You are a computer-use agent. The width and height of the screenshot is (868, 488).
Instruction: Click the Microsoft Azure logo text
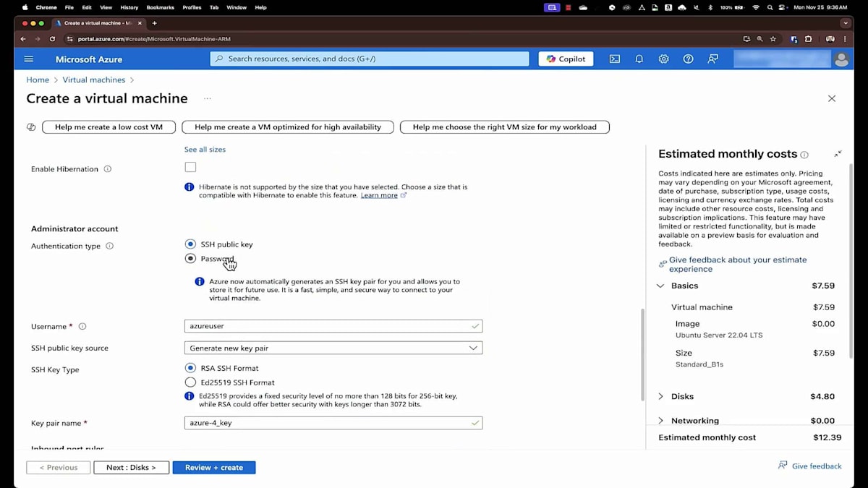tap(89, 59)
